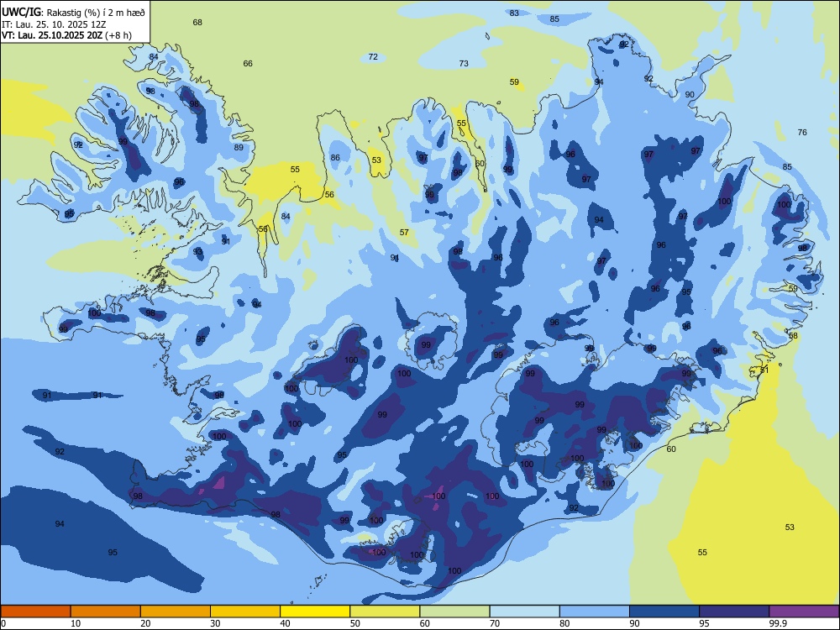Image resolution: width=840 pixels, height=630 pixels.
Task: Select the bright yellow 40–50 legend swatch
Action: [x=315, y=612]
